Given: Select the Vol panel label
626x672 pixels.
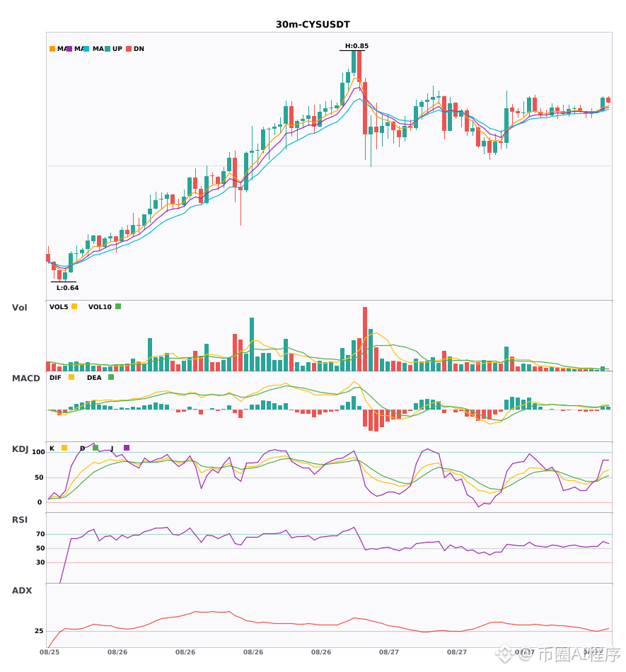Looking at the screenshot, I should click(x=19, y=307).
